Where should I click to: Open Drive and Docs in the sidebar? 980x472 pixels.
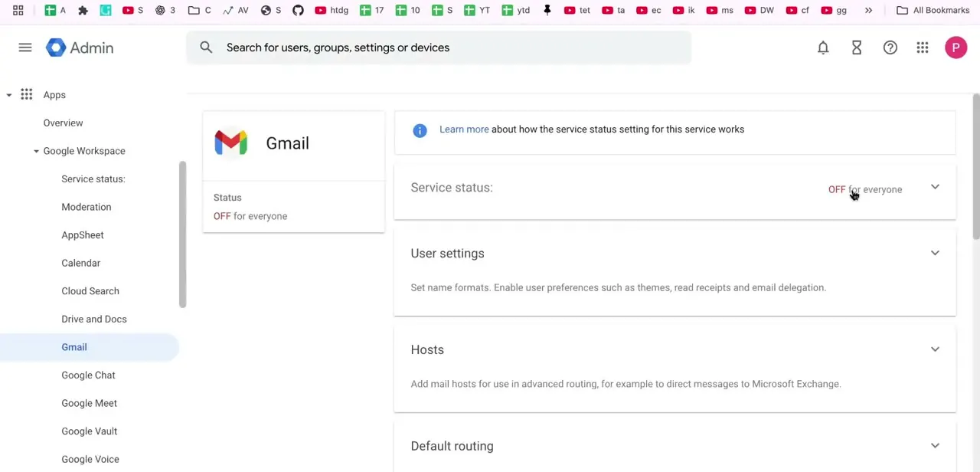(x=94, y=319)
